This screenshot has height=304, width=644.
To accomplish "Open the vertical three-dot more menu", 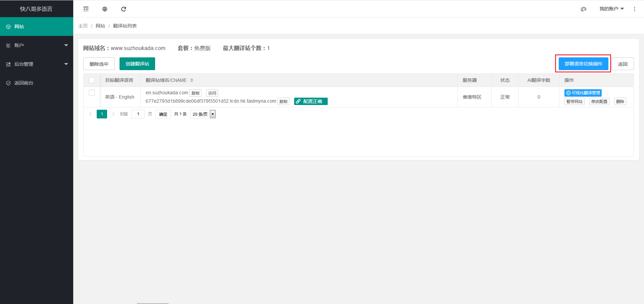I will (x=635, y=9).
